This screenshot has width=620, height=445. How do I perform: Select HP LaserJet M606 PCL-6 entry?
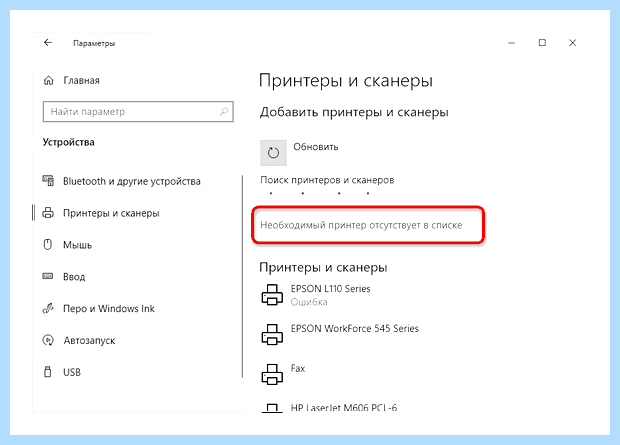pos(344,408)
